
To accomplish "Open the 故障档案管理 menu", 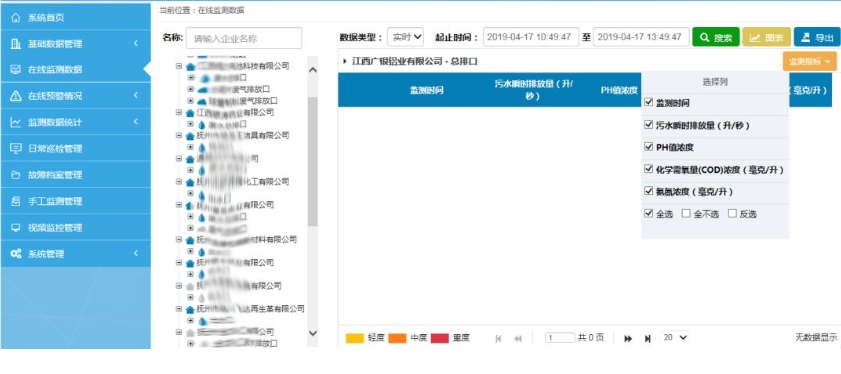I will pos(75,175).
